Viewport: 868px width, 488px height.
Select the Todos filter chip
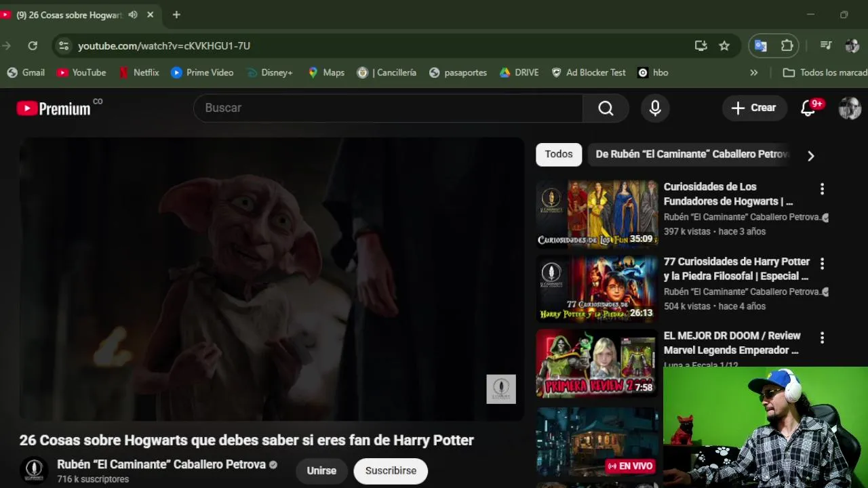(x=559, y=155)
